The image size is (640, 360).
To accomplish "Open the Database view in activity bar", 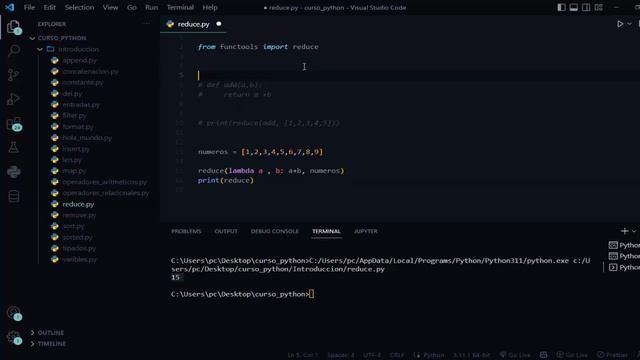I will coord(13,196).
